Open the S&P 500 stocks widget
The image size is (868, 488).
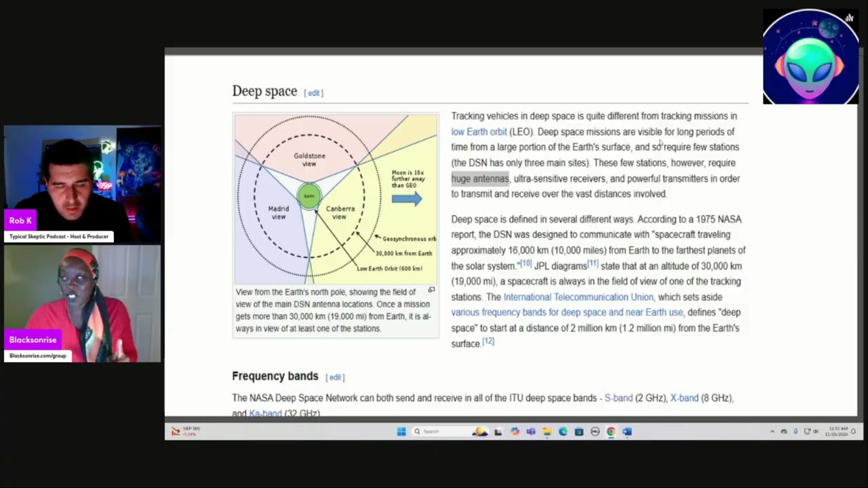(x=186, y=431)
